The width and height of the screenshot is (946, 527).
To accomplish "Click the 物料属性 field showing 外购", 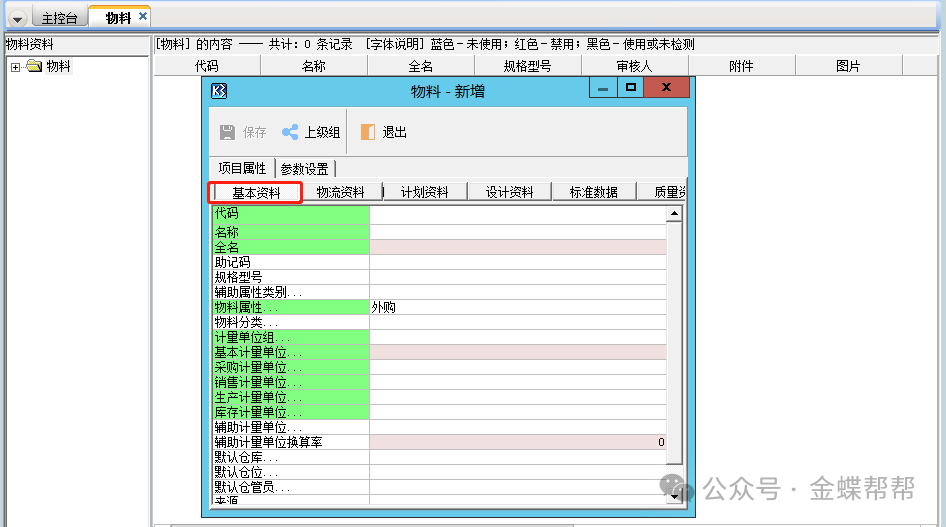I will tap(517, 307).
